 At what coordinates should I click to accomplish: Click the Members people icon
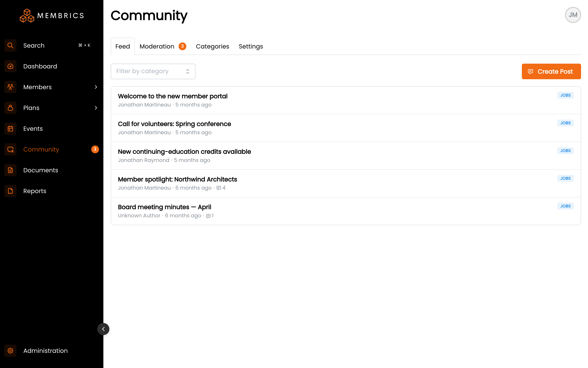coord(10,87)
